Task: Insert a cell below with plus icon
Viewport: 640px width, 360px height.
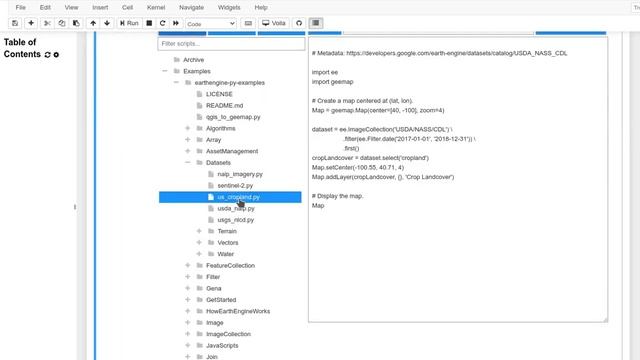Action: 31,23
